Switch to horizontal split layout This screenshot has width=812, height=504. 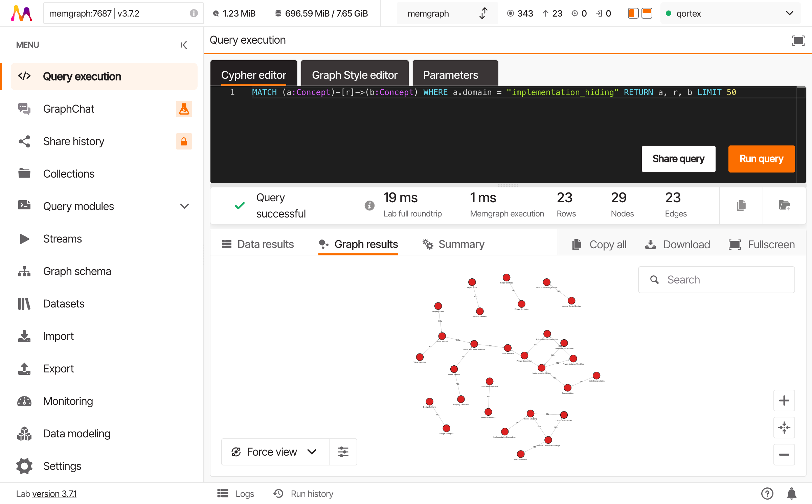(647, 13)
